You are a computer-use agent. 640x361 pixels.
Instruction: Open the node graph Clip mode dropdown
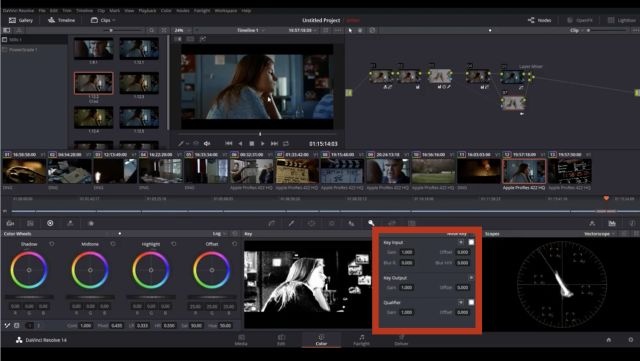coord(577,30)
